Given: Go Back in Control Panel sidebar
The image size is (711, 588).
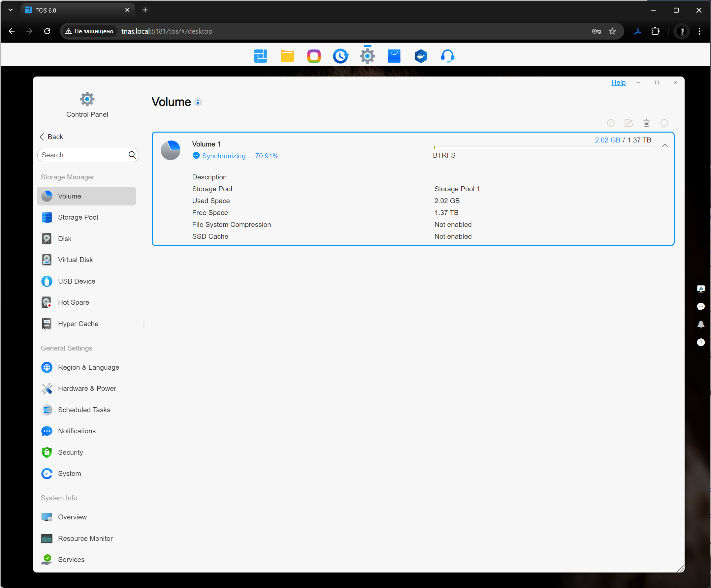Looking at the screenshot, I should coord(51,137).
